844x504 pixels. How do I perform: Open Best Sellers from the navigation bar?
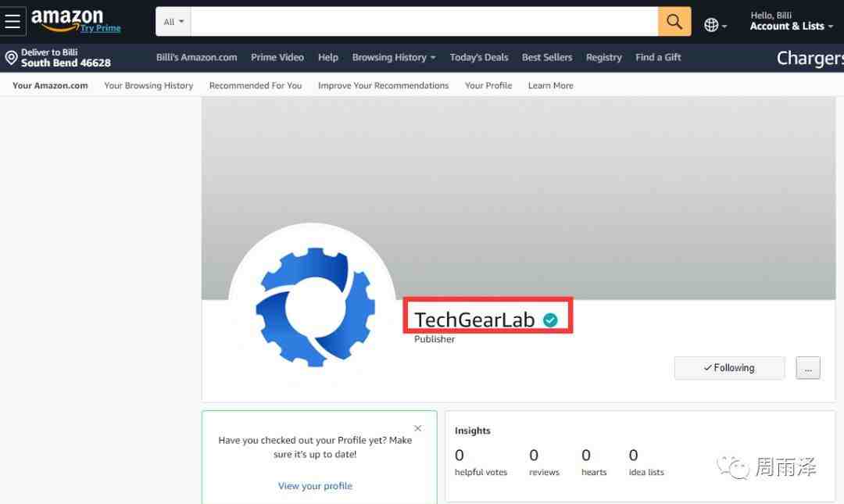point(546,57)
